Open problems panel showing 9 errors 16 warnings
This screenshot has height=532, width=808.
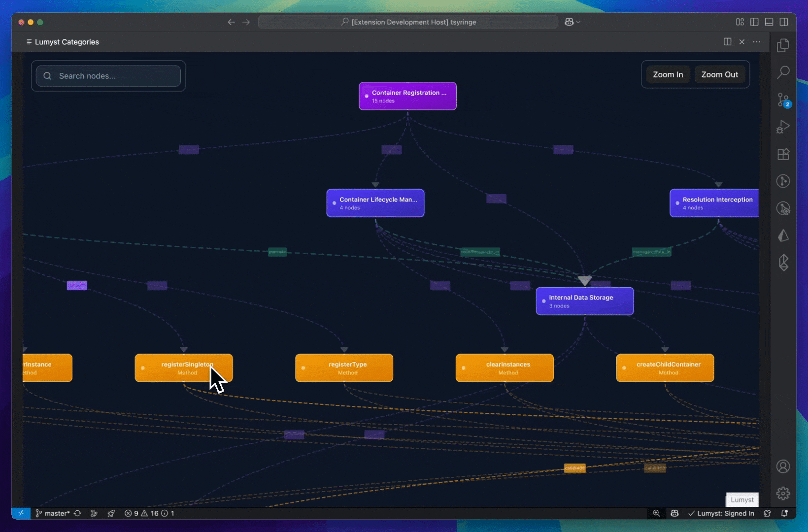tap(149, 513)
